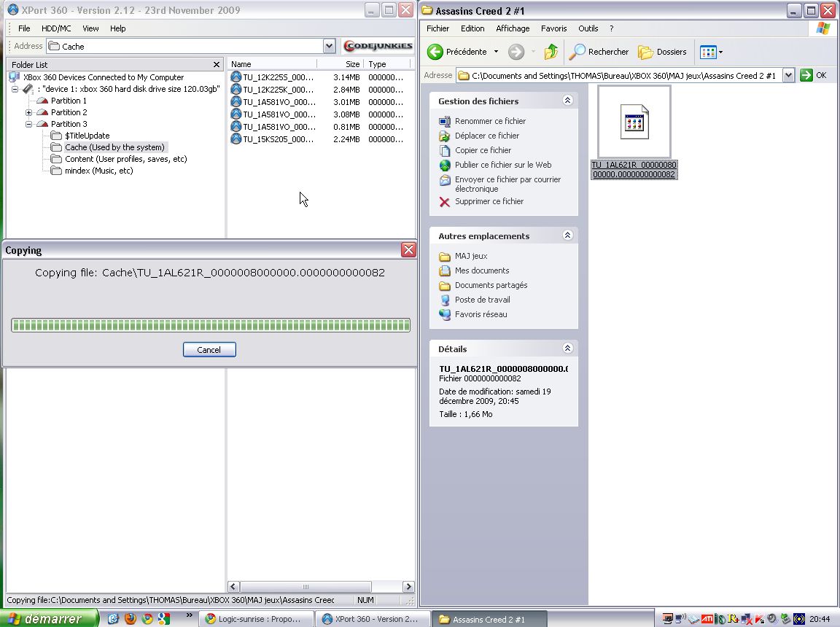Open the Address dropdown in XPort 360
Screen dimensions: 840x627
(329, 46)
